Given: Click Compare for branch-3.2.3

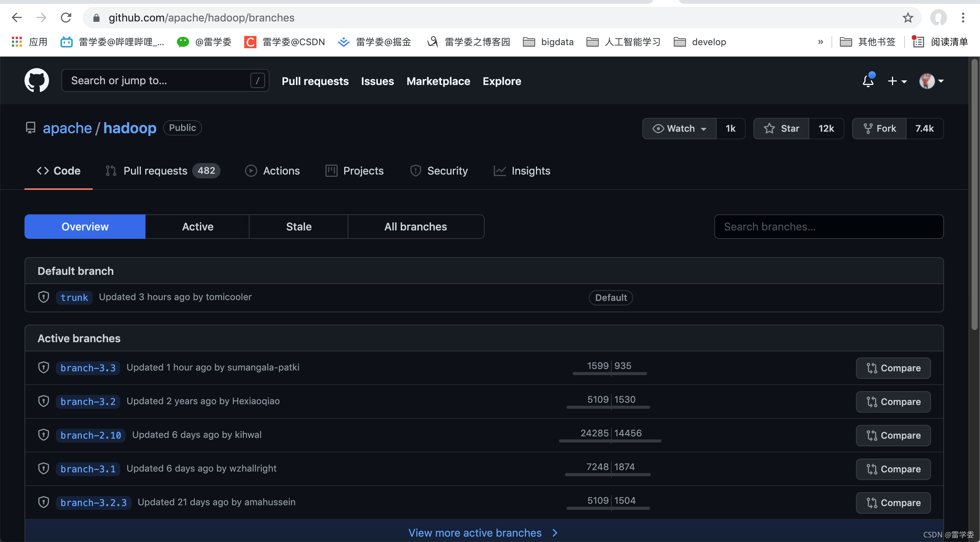Looking at the screenshot, I should (893, 503).
